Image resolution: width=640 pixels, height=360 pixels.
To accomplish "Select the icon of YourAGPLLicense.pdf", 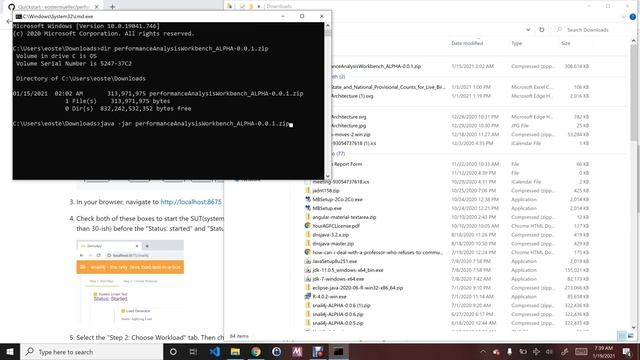I will point(308,226).
